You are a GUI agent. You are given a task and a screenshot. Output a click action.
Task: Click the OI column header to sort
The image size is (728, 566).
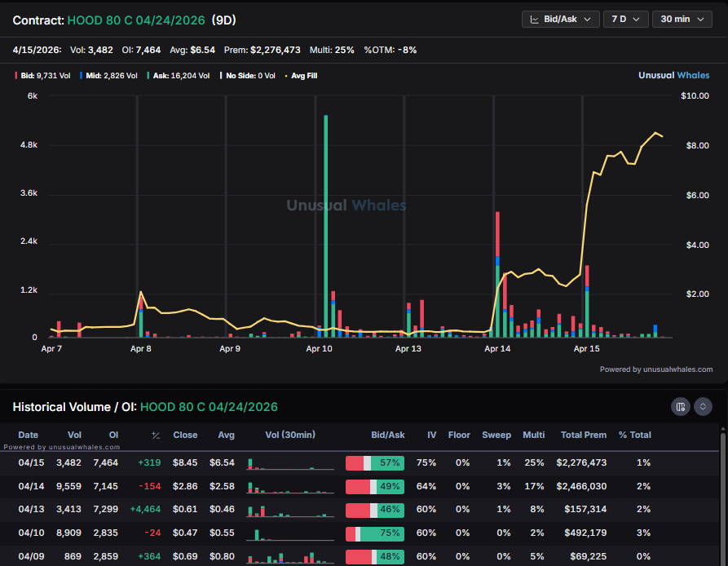click(113, 435)
